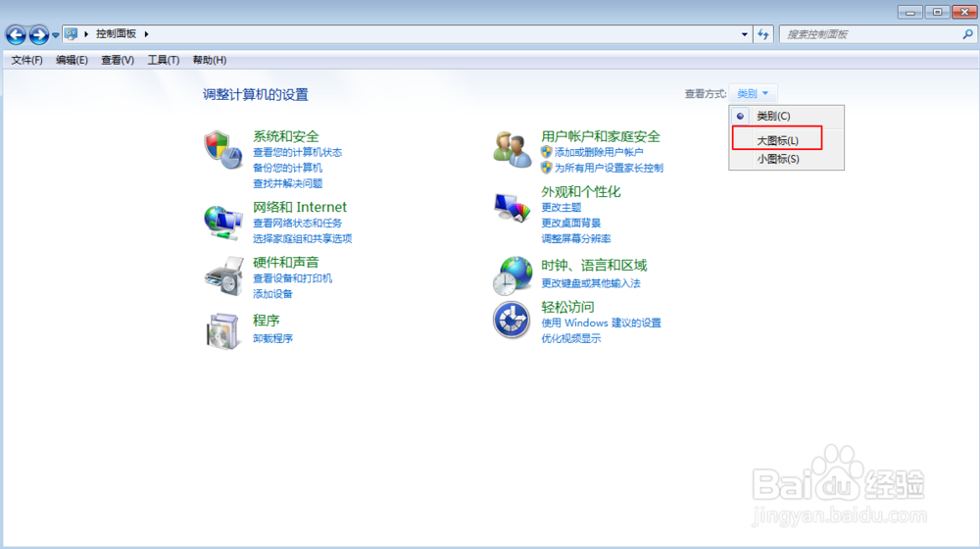Screen dimensions: 980x549
Task: Expand the arrow after 控制面板 breadcrumb
Action: [x=146, y=33]
